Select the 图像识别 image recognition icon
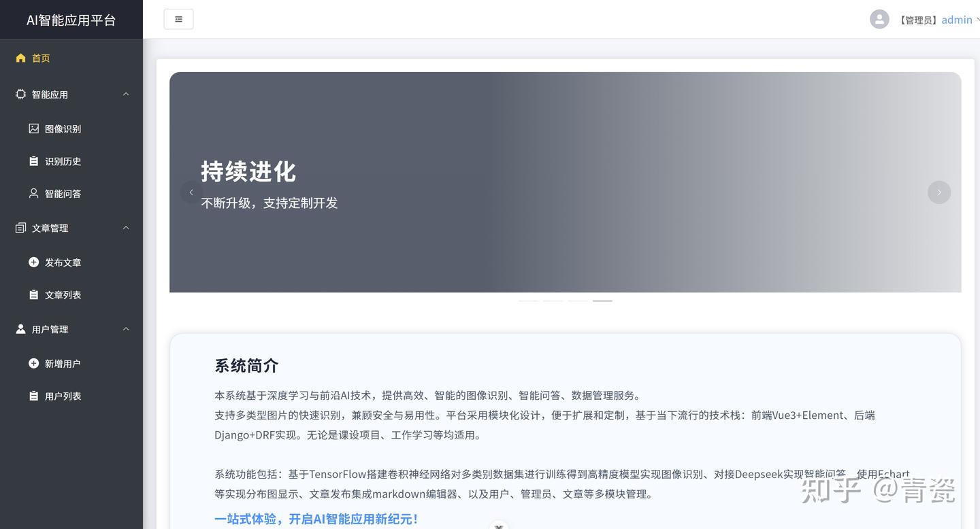The height and width of the screenshot is (529, 980). [x=33, y=129]
